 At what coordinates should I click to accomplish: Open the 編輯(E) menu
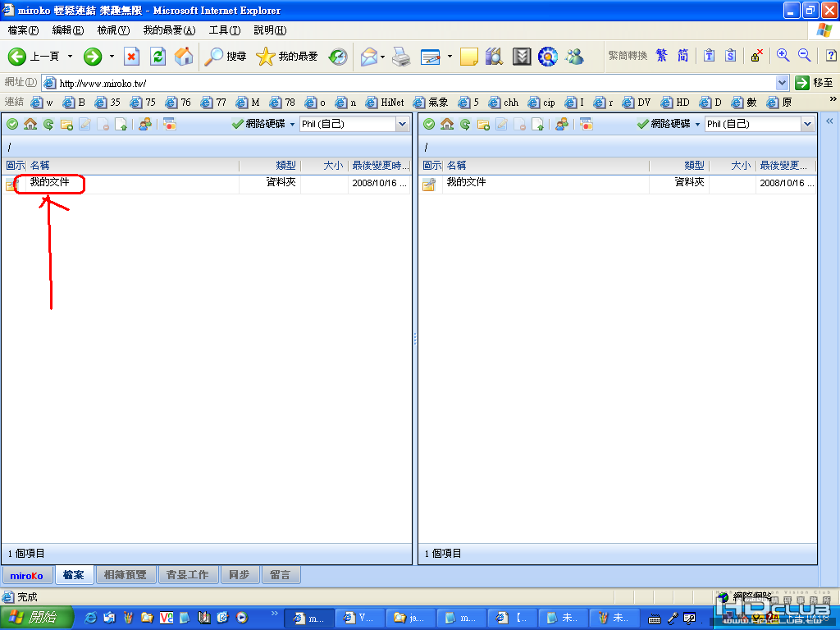tap(68, 30)
